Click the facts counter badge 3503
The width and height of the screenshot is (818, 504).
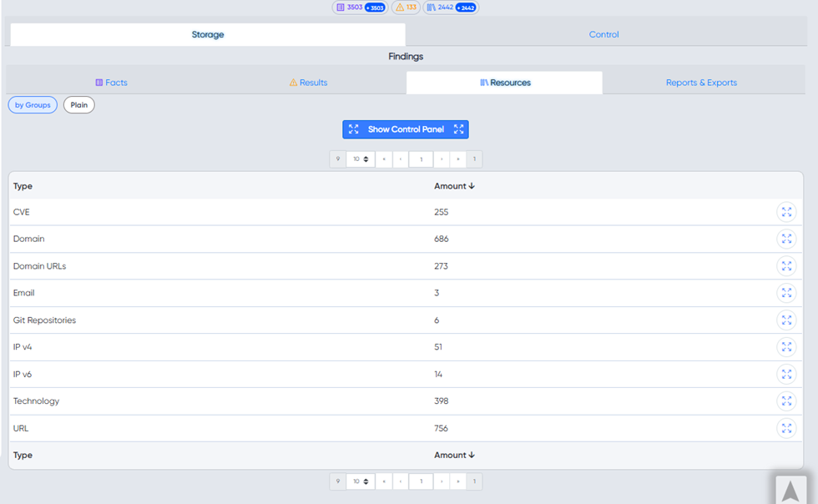(x=360, y=8)
